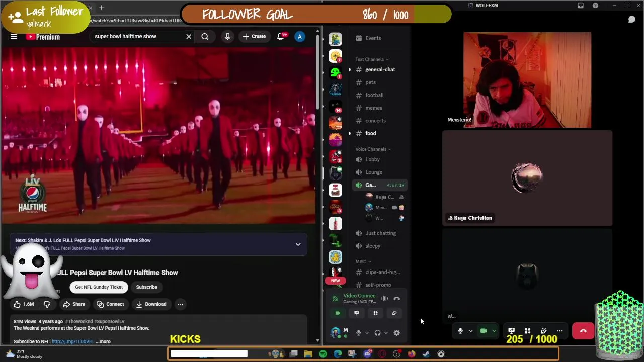
Task: Open Opera browser from taskbar
Action: click(x=382, y=354)
